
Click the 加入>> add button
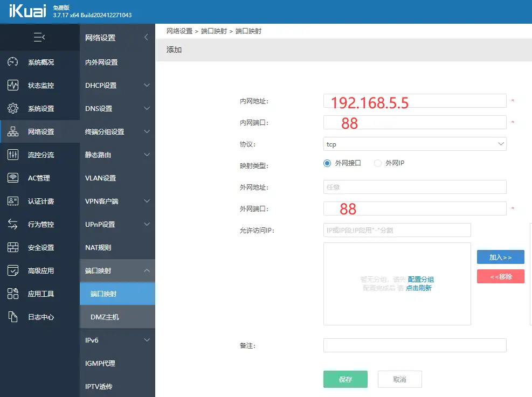click(500, 257)
